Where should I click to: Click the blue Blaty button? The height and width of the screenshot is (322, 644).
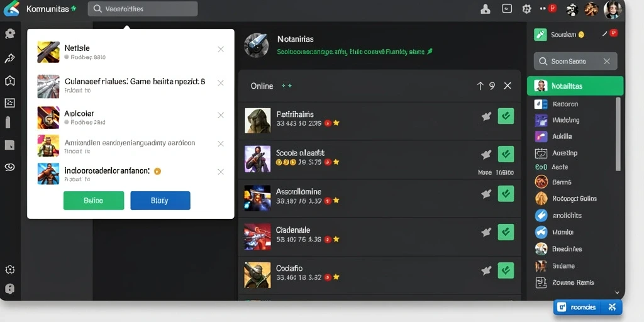click(x=160, y=201)
